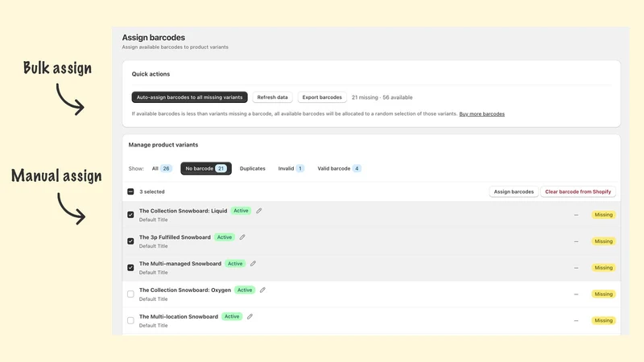
Task: Select the No barcode filter tab
Action: [x=206, y=168]
